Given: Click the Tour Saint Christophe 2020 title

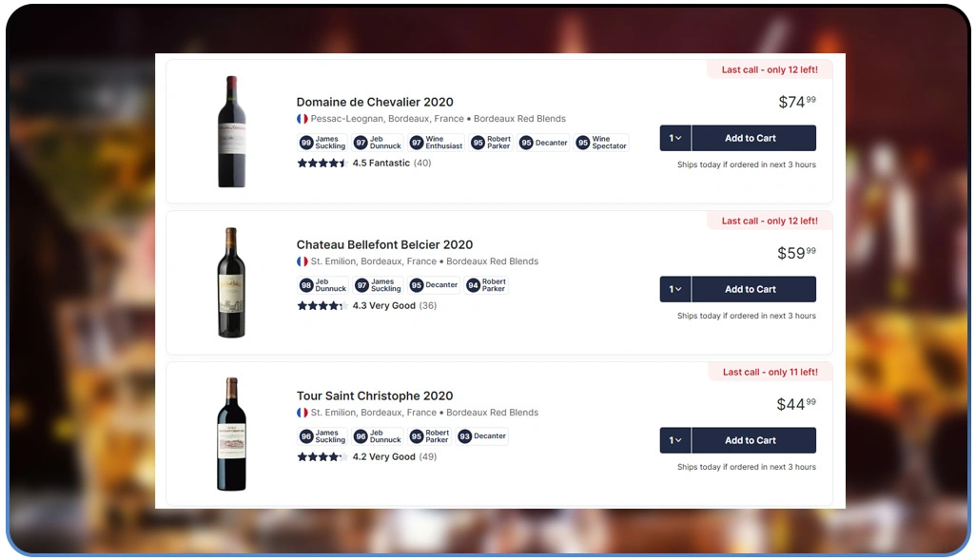Looking at the screenshot, I should tap(375, 396).
